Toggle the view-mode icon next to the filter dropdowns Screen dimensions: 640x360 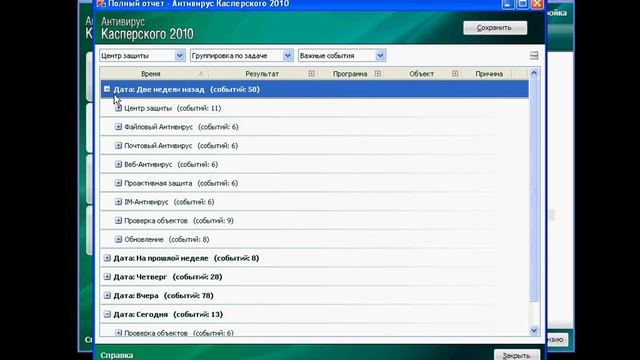(533, 56)
